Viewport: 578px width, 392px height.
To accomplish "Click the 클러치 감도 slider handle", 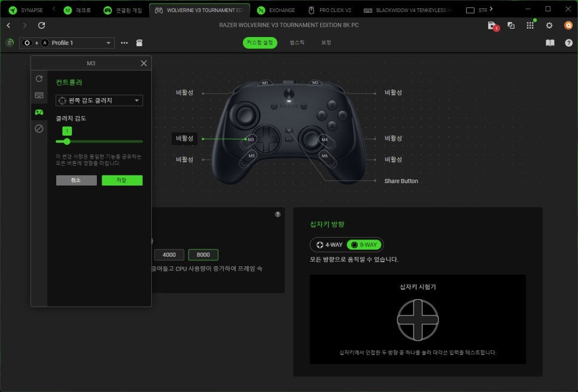I will [x=67, y=141].
